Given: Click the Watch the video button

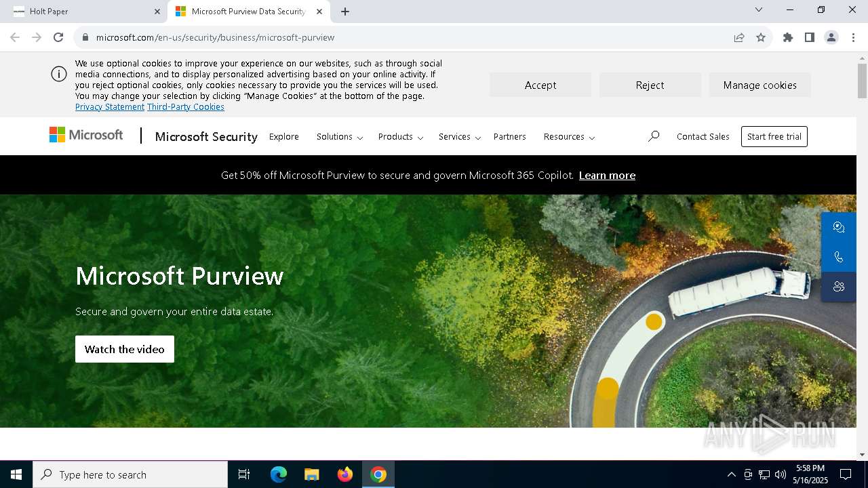Looking at the screenshot, I should pyautogui.click(x=125, y=349).
